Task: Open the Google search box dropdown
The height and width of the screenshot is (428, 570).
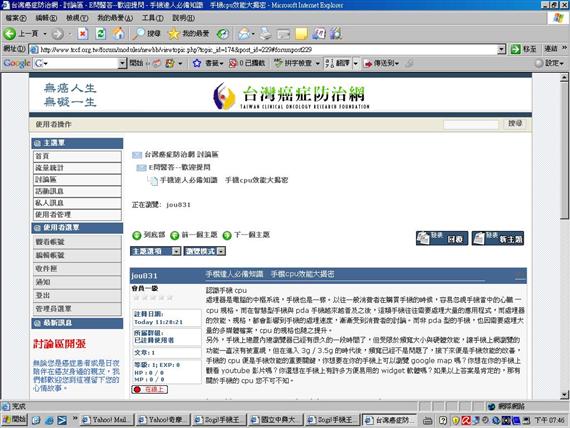Action: (x=122, y=63)
